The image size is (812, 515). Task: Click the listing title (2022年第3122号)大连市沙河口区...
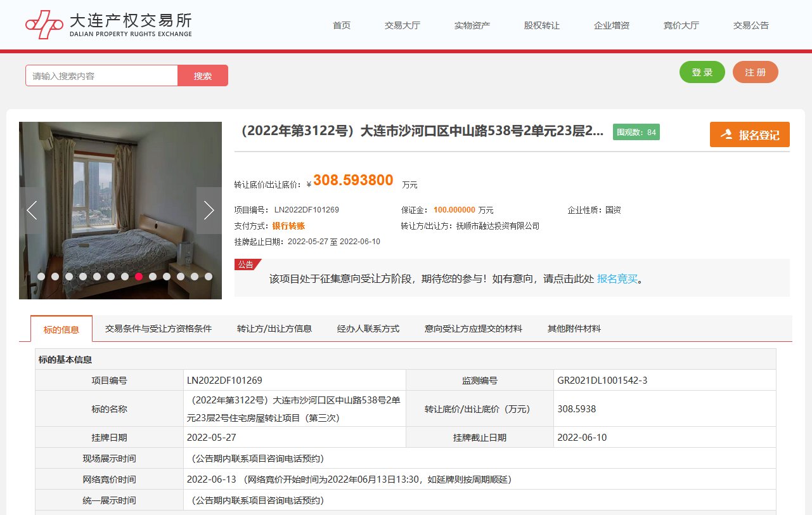pyautogui.click(x=420, y=131)
